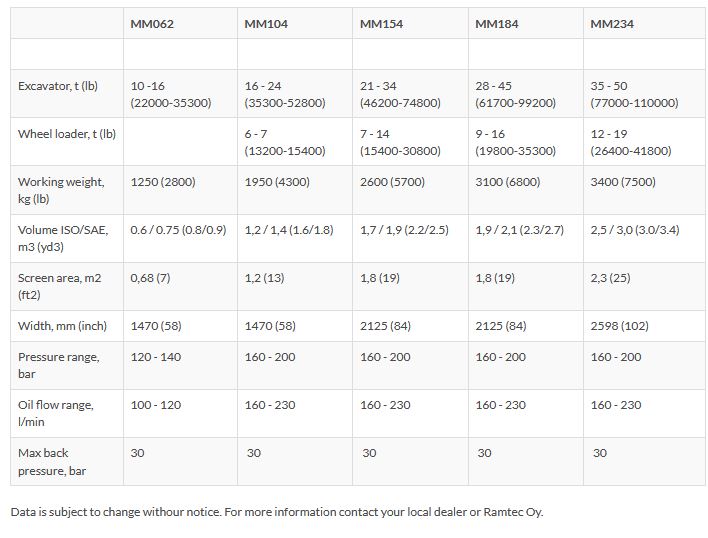708x538 pixels.
Task: Click the data subject to change footnote
Action: coord(277,512)
